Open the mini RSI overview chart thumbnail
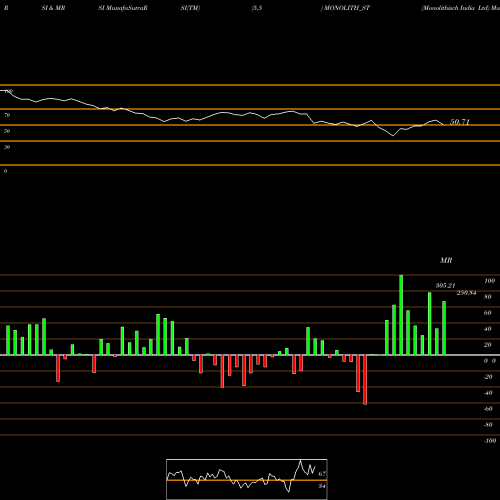 point(247,479)
